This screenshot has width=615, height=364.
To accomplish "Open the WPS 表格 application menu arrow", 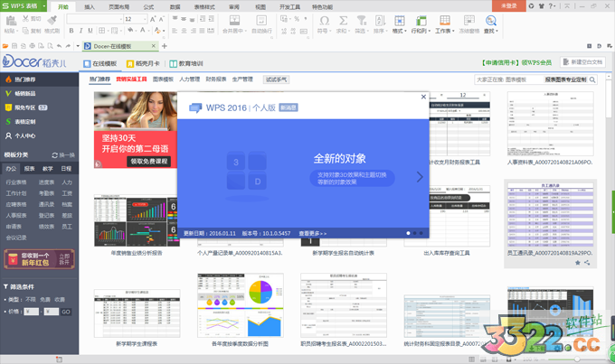I will click(44, 6).
